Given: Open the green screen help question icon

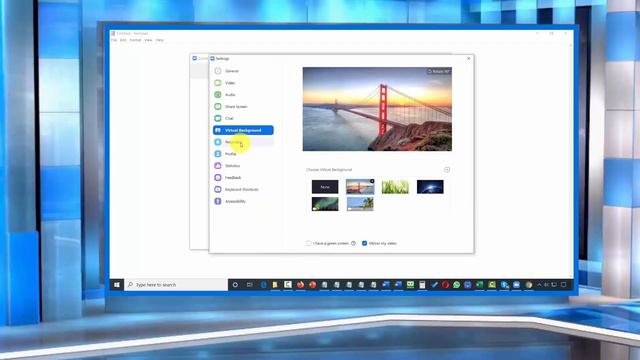Looking at the screenshot, I should [353, 243].
